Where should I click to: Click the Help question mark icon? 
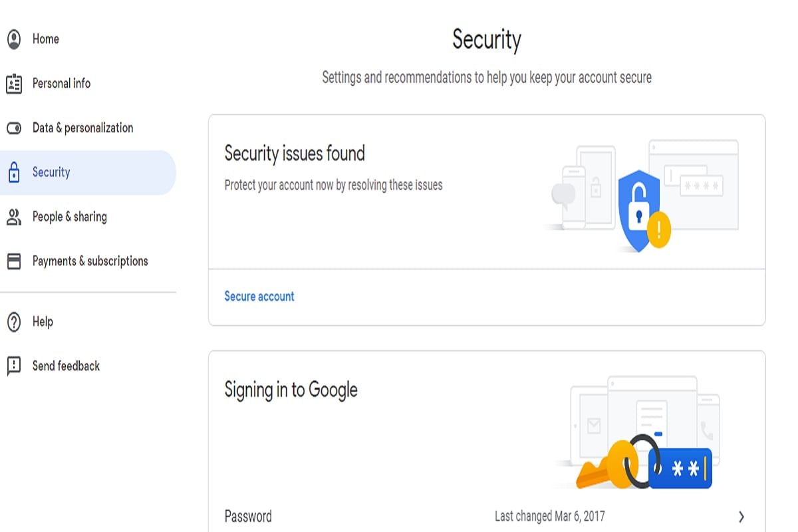tap(14, 321)
